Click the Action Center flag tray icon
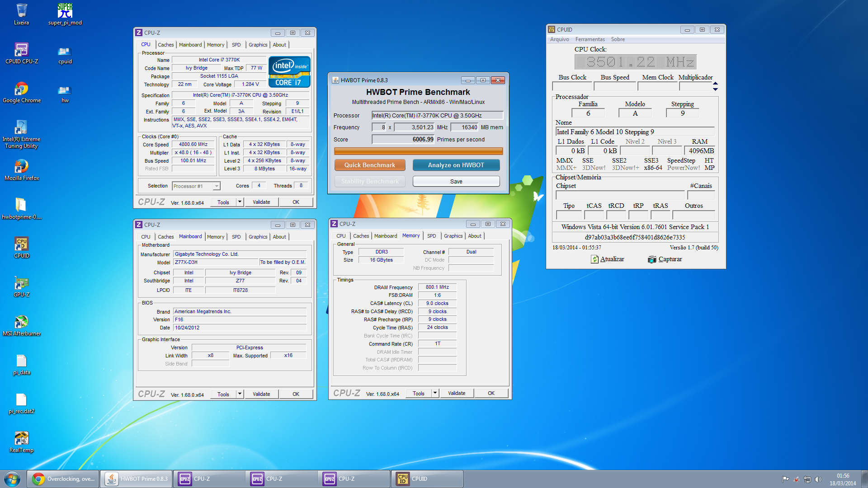 (x=786, y=479)
